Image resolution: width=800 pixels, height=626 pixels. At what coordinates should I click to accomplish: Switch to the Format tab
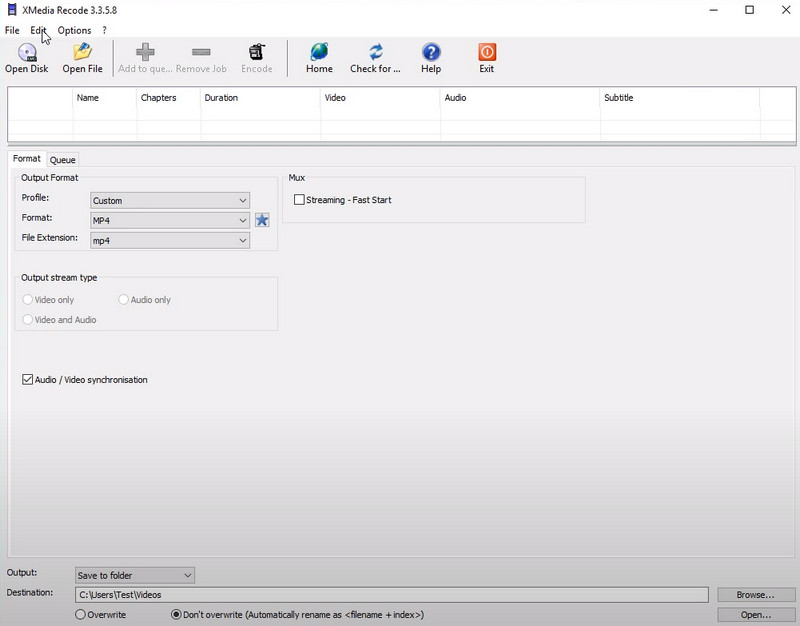[27, 159]
